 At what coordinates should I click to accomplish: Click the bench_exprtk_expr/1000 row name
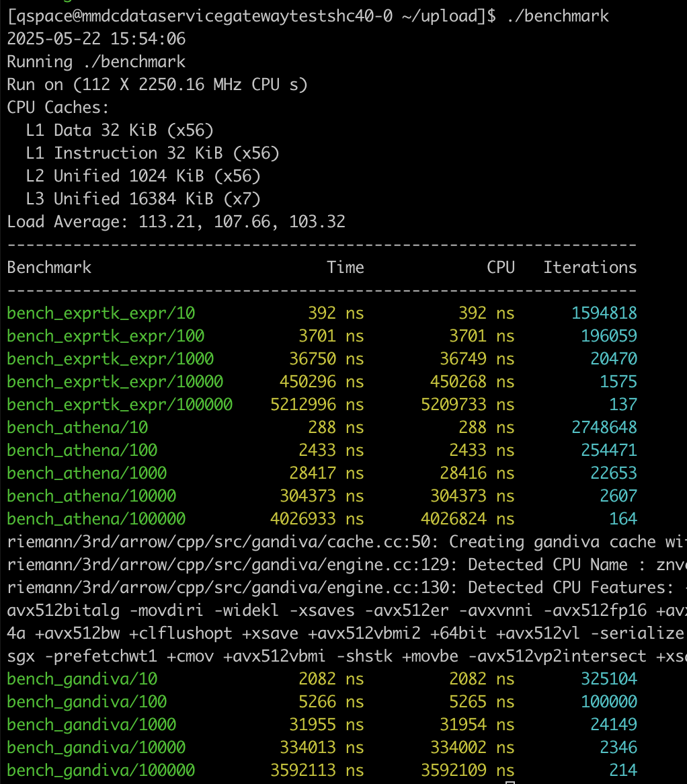(110, 359)
